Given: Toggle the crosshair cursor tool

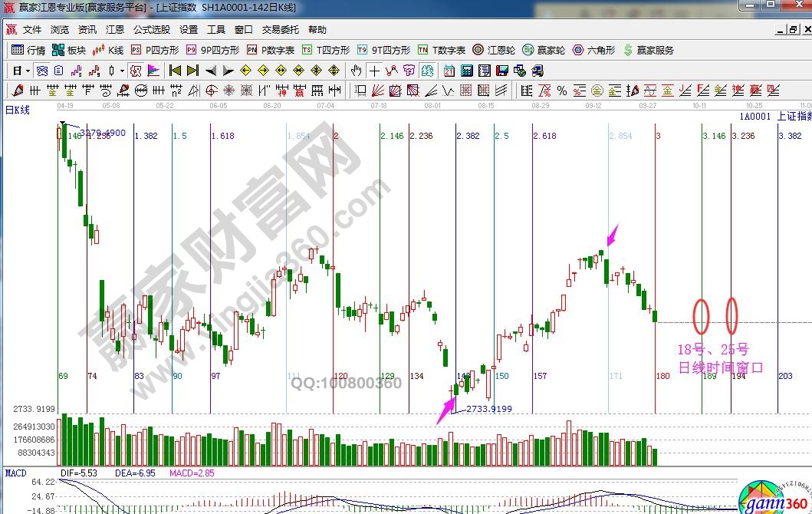Looking at the screenshot, I should point(374,71).
